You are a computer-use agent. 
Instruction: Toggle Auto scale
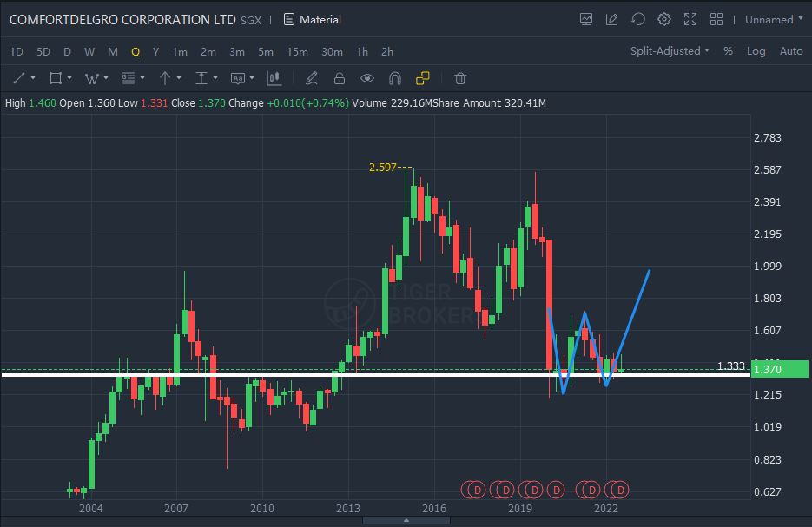(x=791, y=51)
